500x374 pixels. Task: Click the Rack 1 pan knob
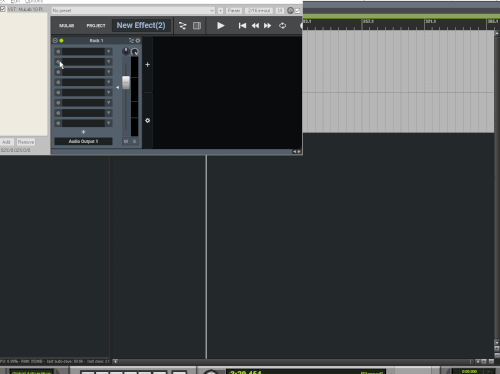(126, 51)
